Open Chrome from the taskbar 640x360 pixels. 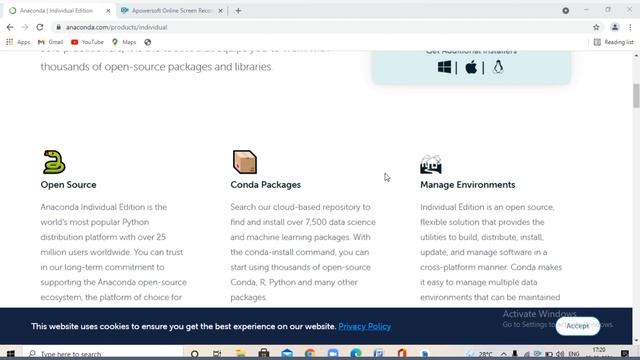310,353
